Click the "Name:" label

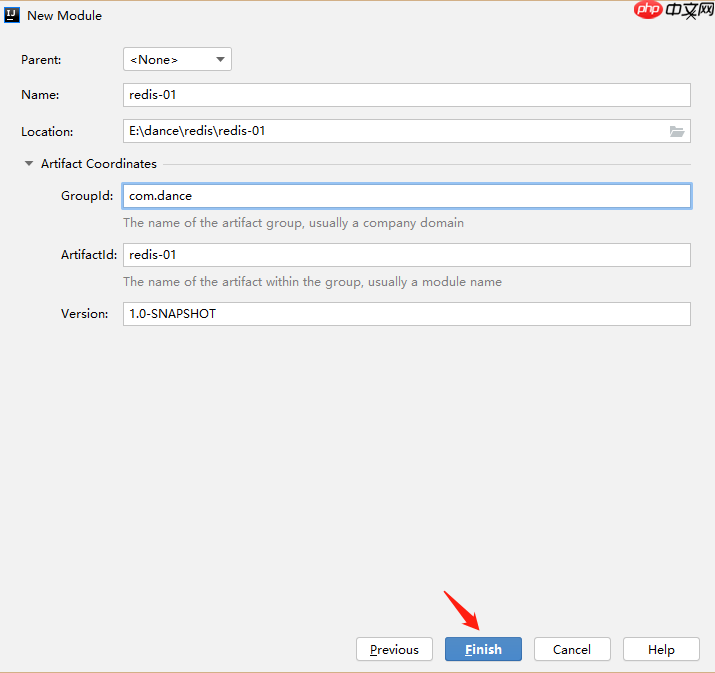click(40, 95)
